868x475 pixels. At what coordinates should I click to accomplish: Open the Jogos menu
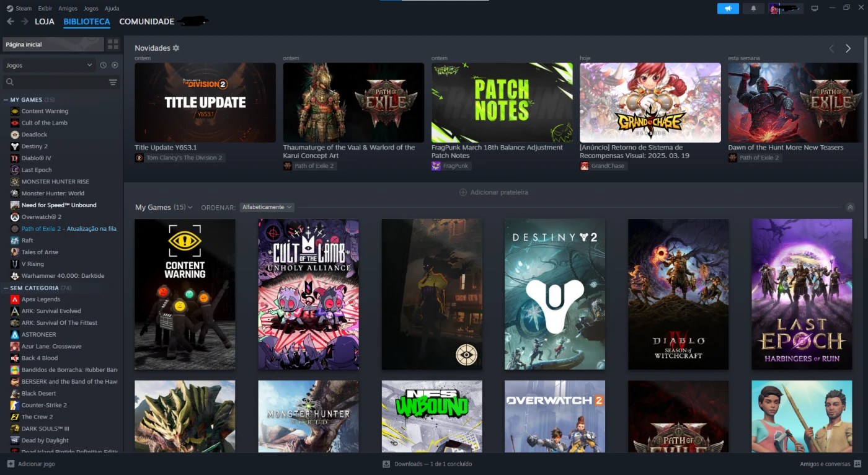(91, 8)
